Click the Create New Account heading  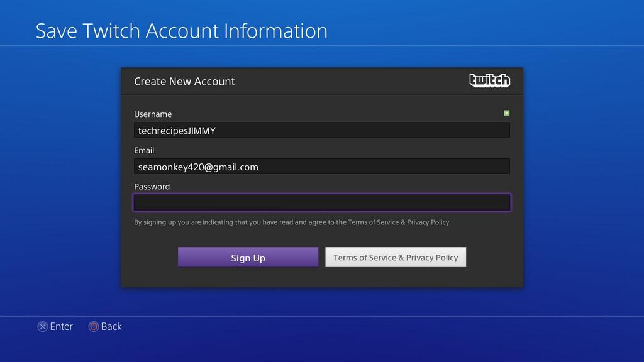(x=184, y=81)
